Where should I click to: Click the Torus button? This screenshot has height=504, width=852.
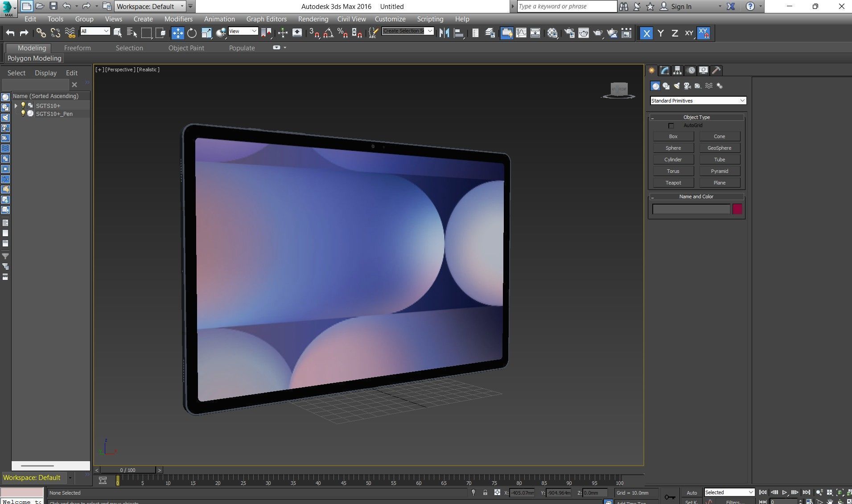click(673, 171)
